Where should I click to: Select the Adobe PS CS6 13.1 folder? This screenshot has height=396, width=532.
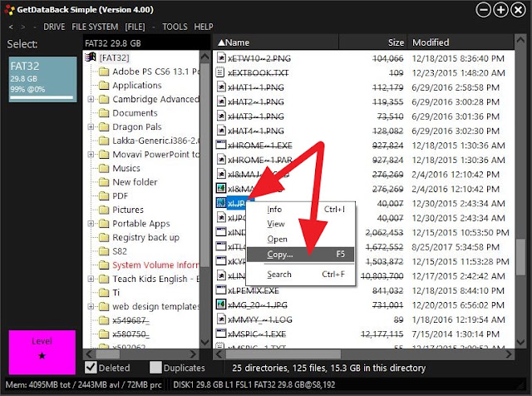[x=155, y=72]
